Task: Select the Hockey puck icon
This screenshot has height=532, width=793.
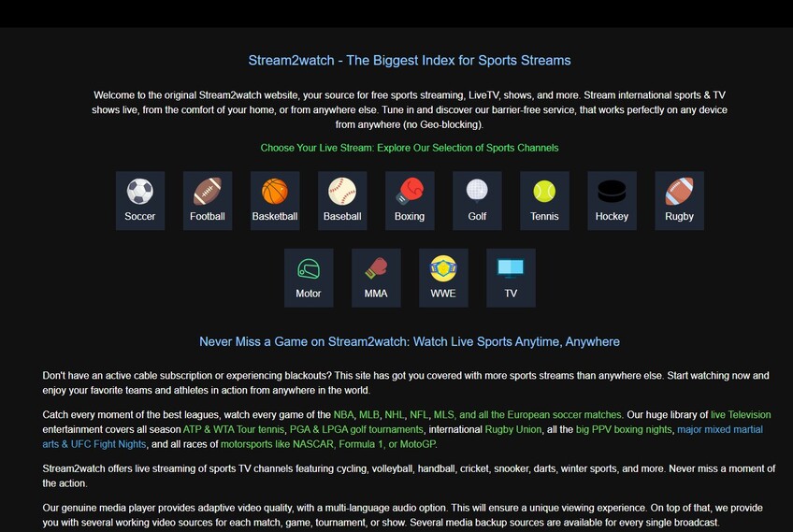Action: point(612,192)
